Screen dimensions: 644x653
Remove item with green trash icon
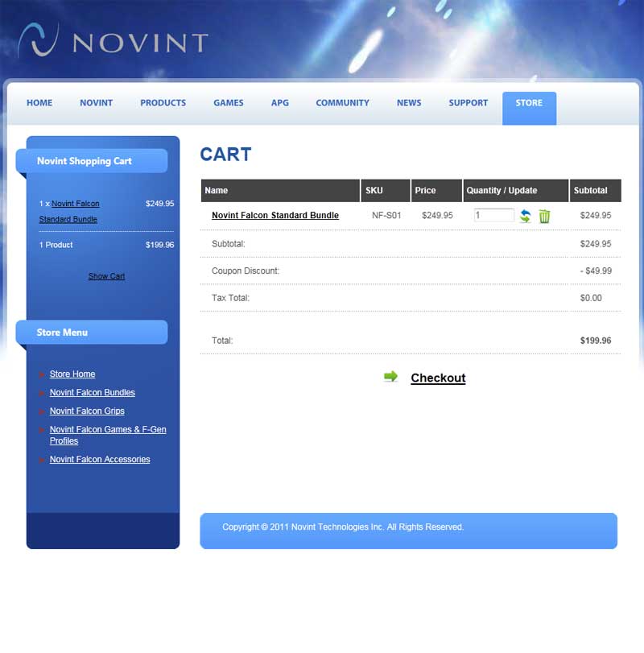click(544, 216)
